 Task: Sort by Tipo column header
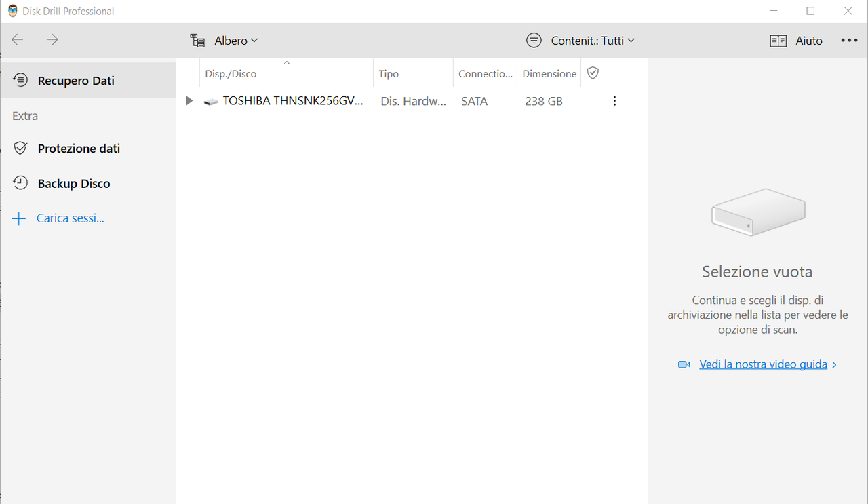[x=413, y=73]
